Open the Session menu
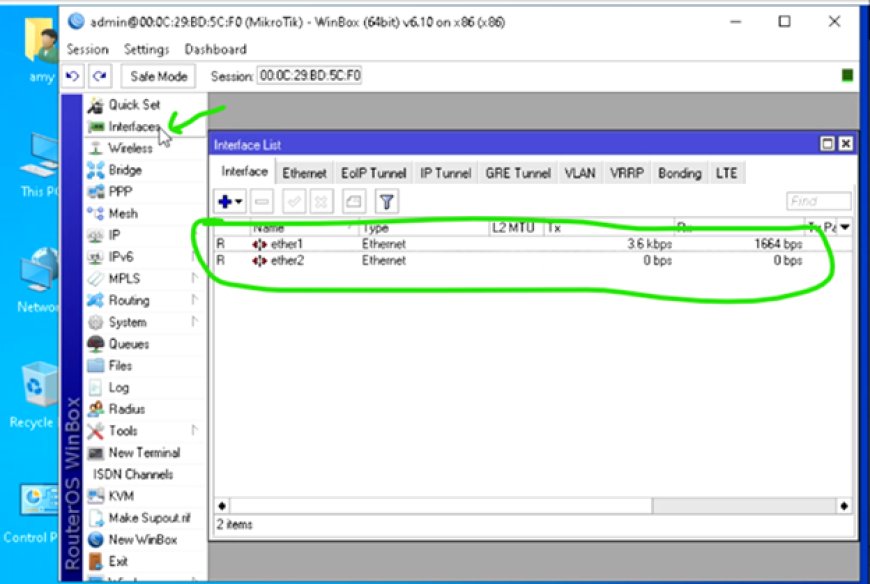Screen dimensions: 870x584 [88, 49]
